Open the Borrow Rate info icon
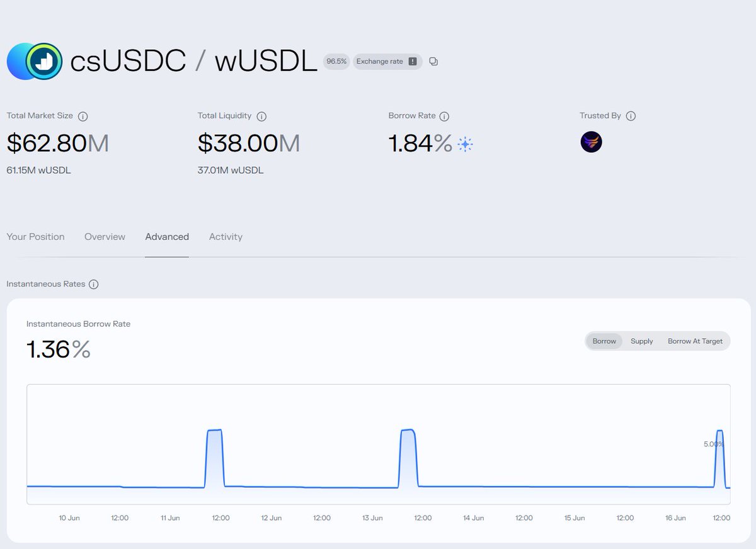Image resolution: width=756 pixels, height=549 pixels. (444, 116)
